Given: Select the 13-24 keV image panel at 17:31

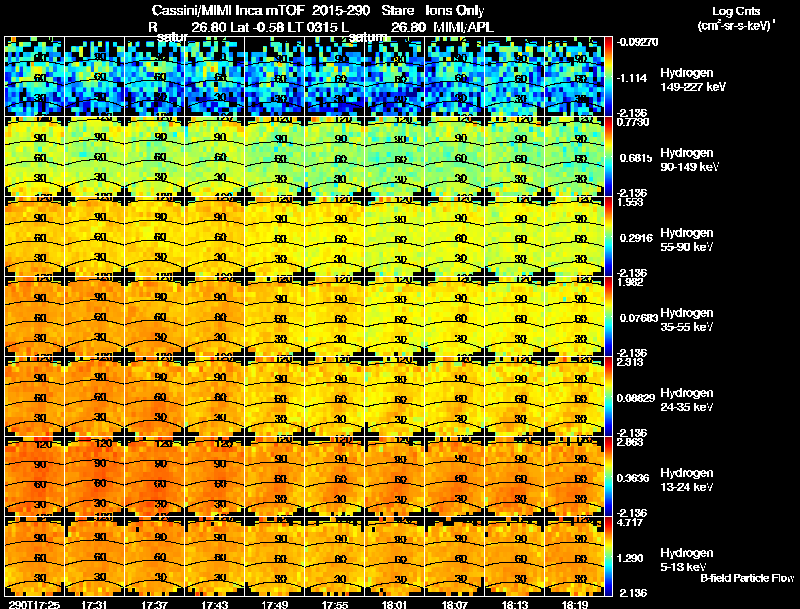Looking at the screenshot, I should tap(94, 477).
